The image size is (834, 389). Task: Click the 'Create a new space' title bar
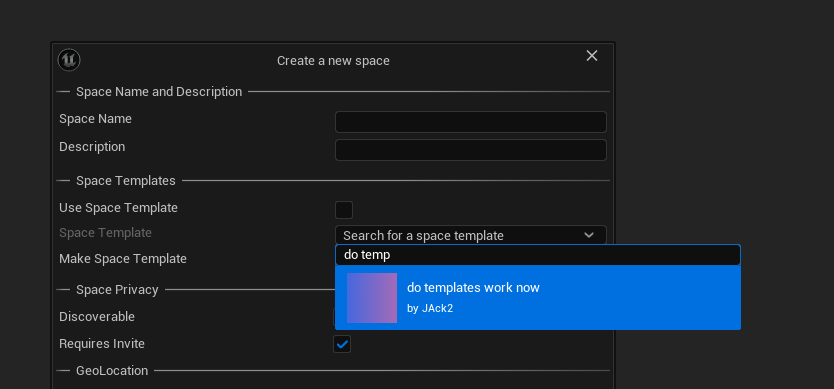333,61
